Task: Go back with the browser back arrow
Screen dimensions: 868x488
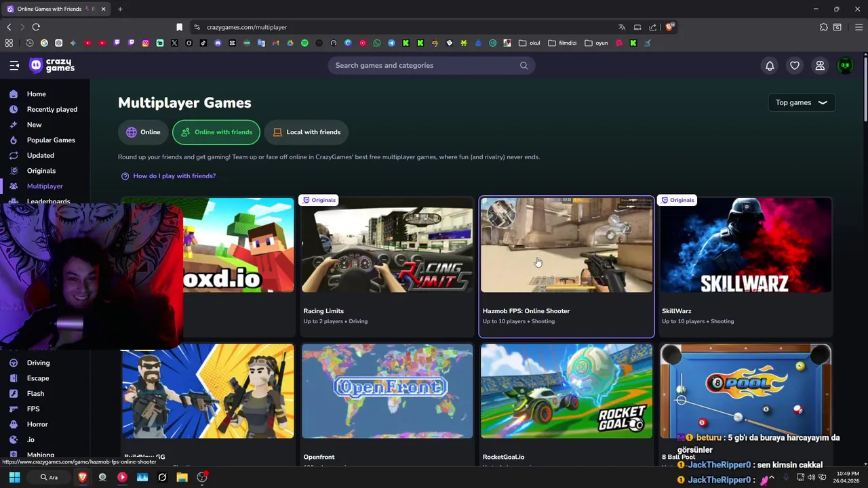Action: coord(9,27)
